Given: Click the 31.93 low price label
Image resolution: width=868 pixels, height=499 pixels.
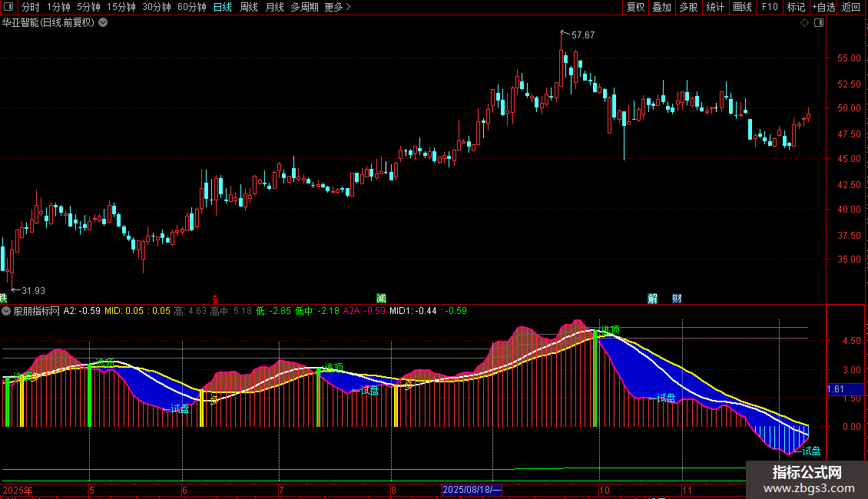Looking at the screenshot, I should tap(33, 291).
